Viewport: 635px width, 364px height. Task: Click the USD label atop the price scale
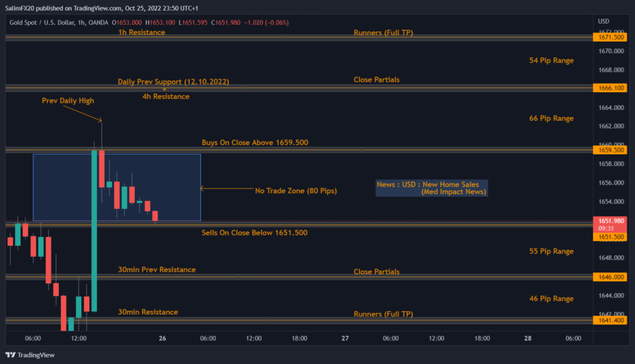[603, 20]
